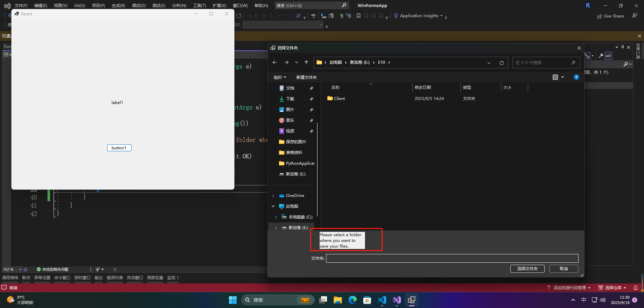Select the 保存的图片 folder in sidebar
The image size is (644, 308).
[x=293, y=142]
